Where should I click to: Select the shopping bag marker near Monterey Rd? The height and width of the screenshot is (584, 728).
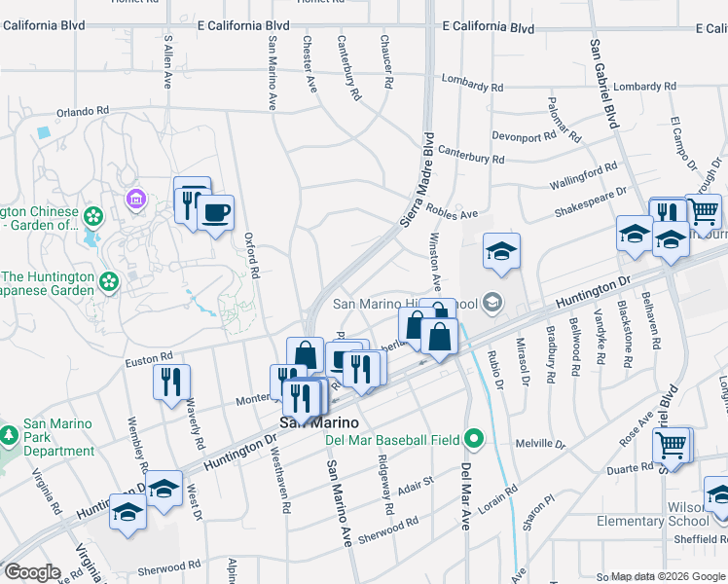[x=305, y=355]
